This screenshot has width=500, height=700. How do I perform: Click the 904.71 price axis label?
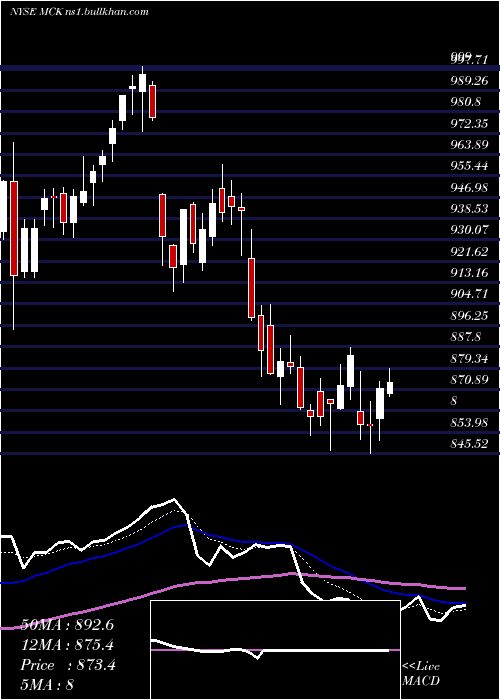click(469, 294)
